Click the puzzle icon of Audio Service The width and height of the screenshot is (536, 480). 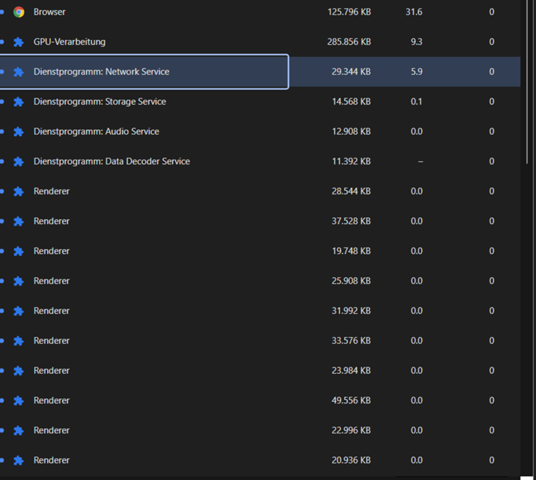tap(18, 132)
